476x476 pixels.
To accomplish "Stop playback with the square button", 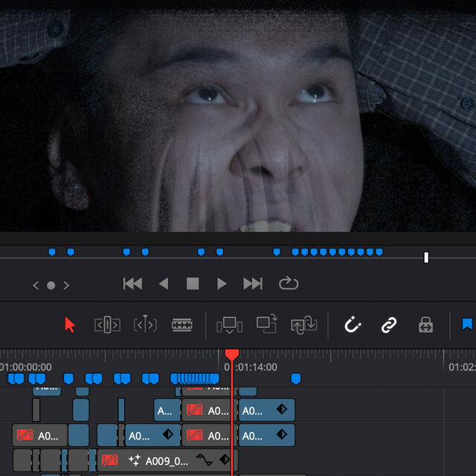I will (193, 284).
